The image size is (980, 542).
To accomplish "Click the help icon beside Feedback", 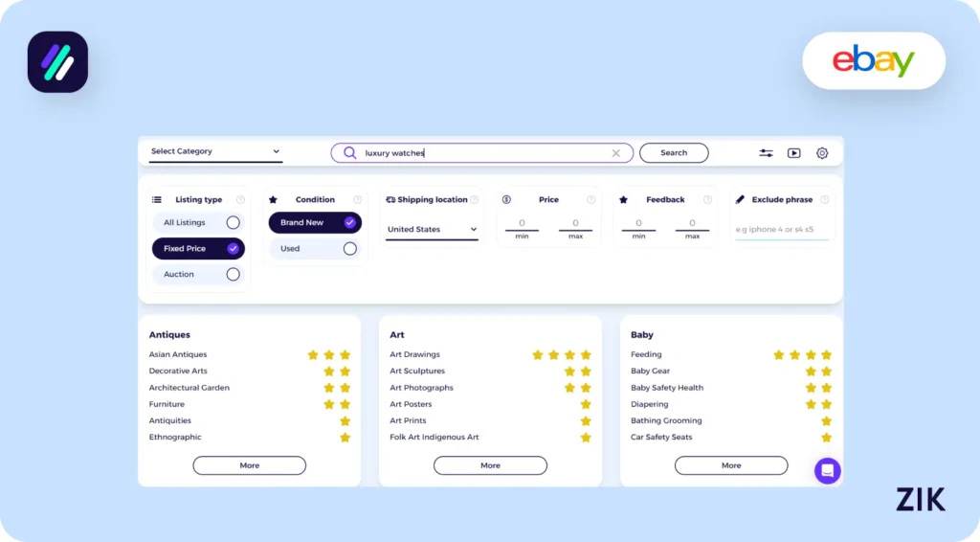I will (707, 200).
